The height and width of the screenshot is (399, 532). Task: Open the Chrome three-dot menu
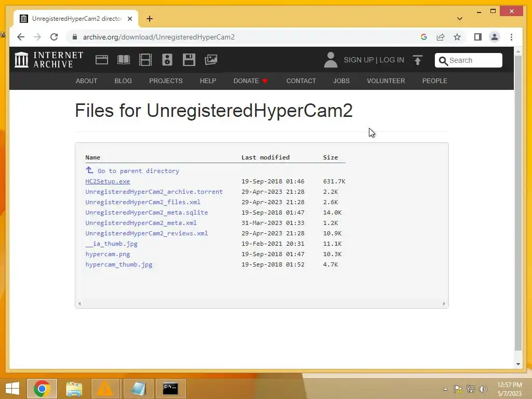pyautogui.click(x=511, y=37)
